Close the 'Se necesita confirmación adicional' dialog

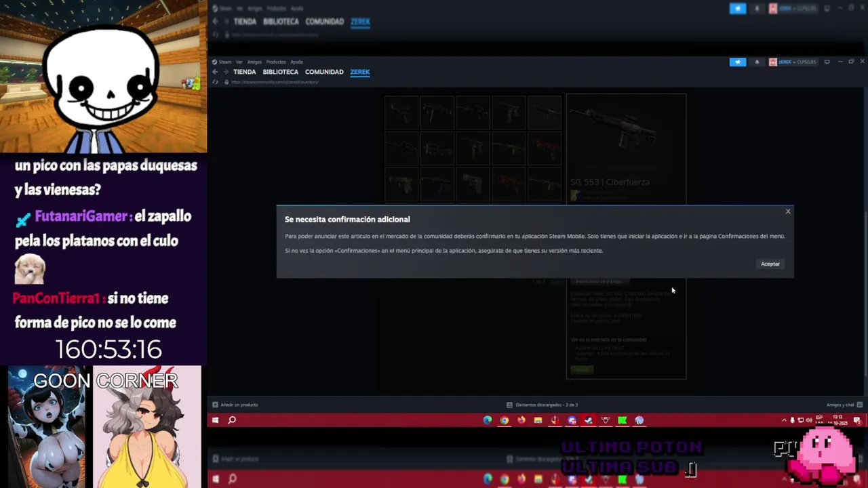click(x=788, y=211)
